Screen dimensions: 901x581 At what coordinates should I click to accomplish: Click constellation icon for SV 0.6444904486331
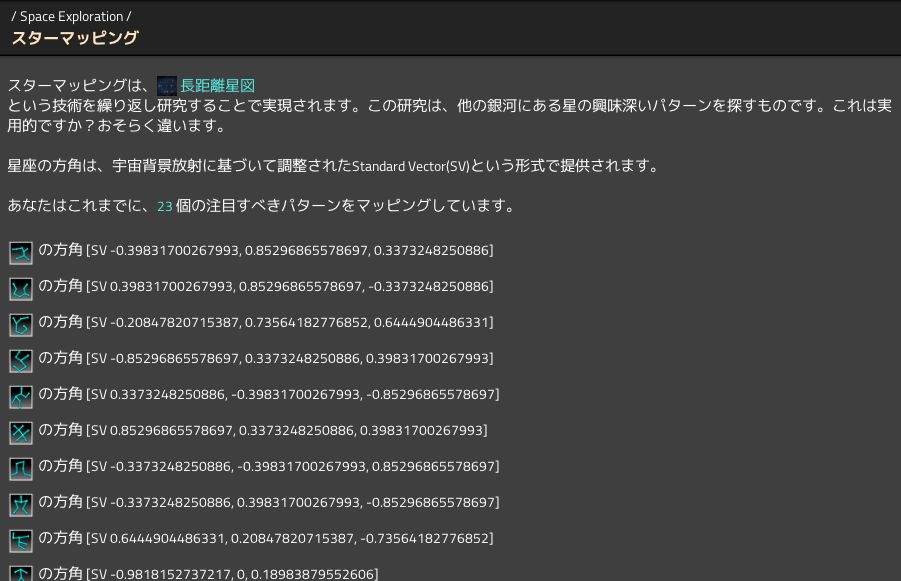21,541
